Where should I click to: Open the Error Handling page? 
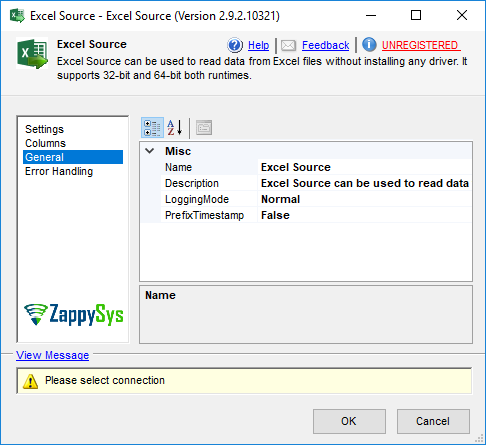[59, 171]
